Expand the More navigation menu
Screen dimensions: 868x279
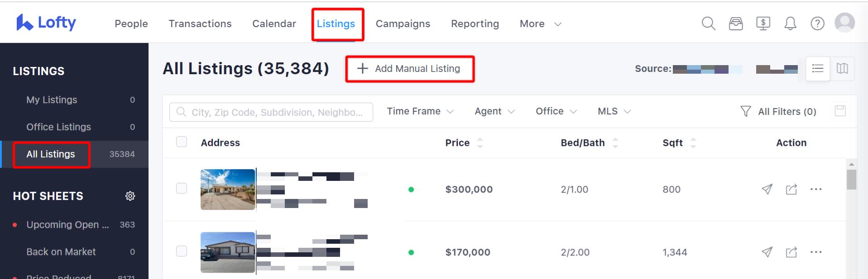tap(541, 24)
